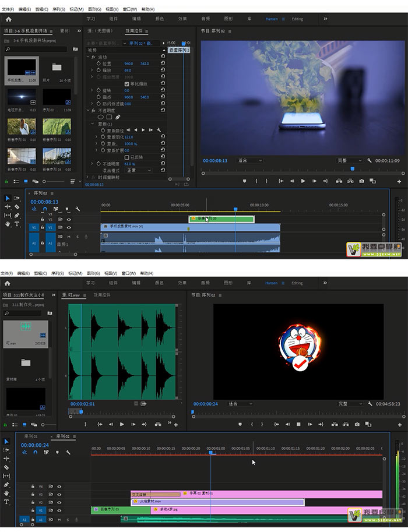Track the selected mask forward in Effect Controls
Screen dimensions: 408x532
click(143, 130)
